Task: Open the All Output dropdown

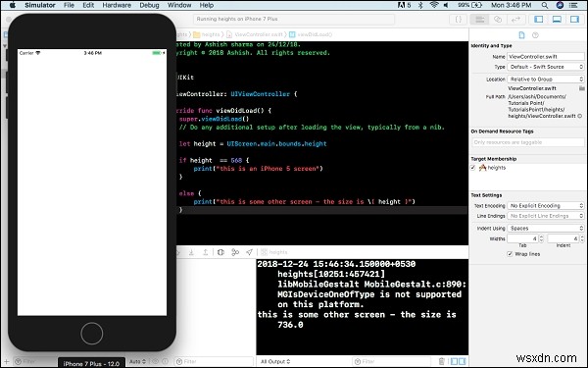Action: [275, 361]
